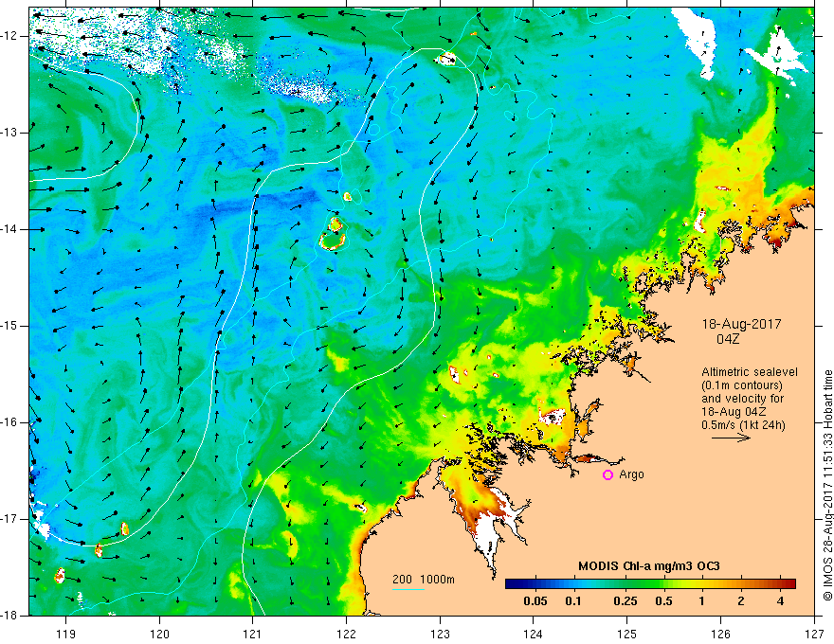
Task: Click the '-17' latitude axis label
Action: [x=9, y=519]
